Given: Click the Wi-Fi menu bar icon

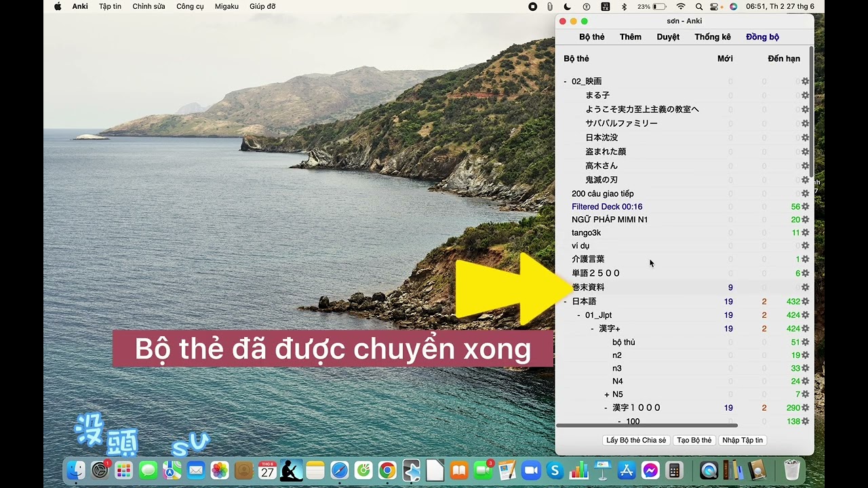Looking at the screenshot, I should [681, 6].
